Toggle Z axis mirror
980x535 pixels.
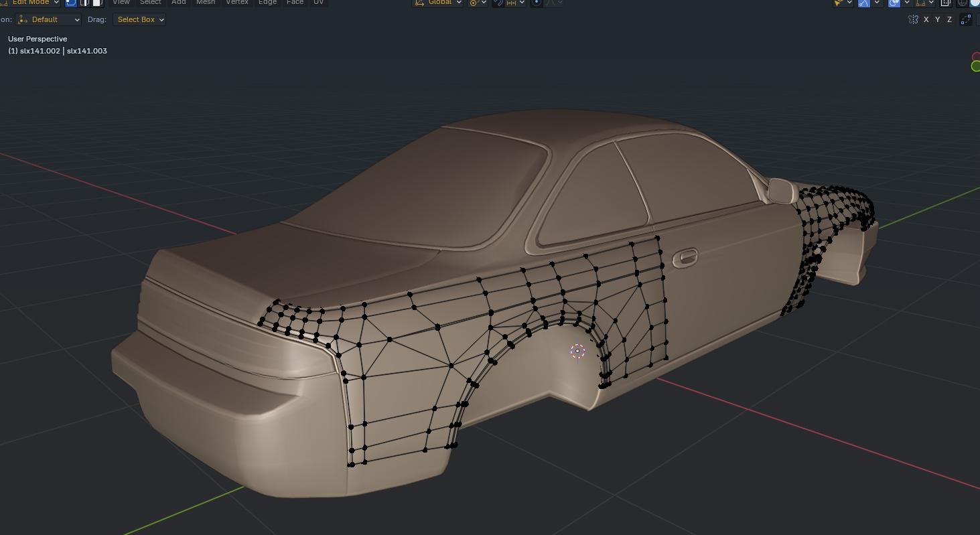pos(949,19)
